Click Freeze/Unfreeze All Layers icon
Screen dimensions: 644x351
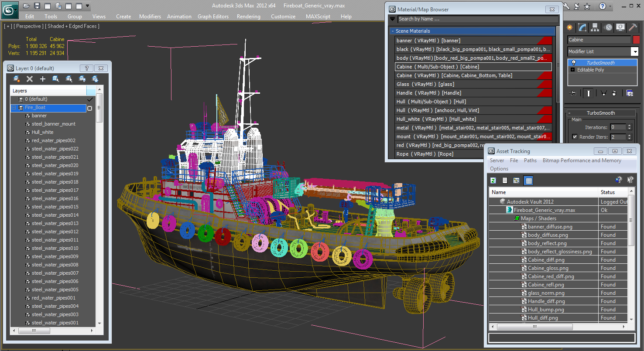point(95,79)
